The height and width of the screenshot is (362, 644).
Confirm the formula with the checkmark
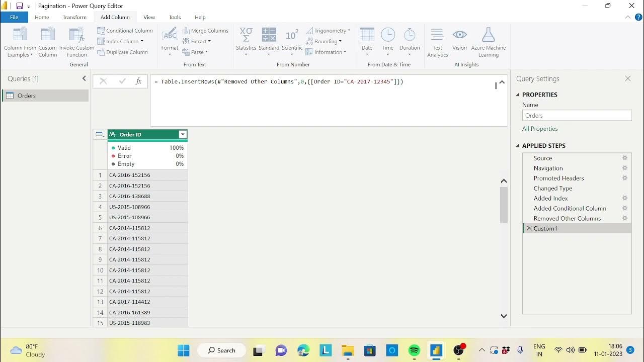pos(122,81)
